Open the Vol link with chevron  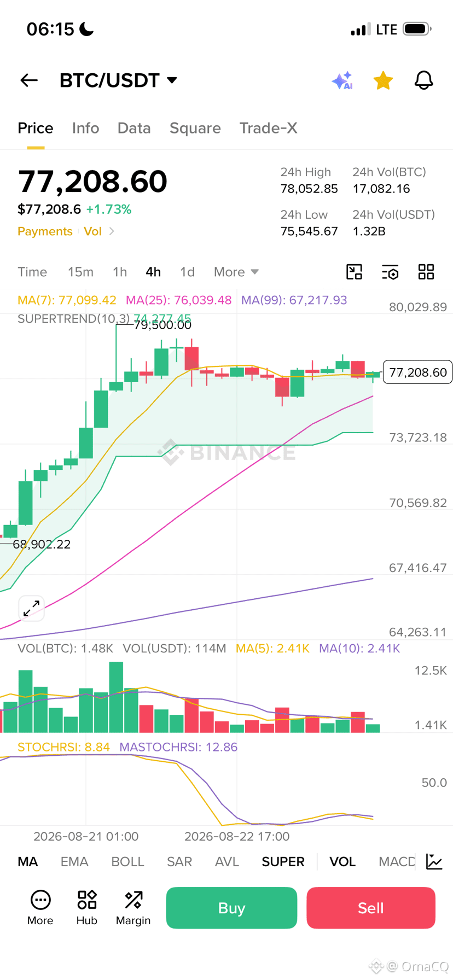point(99,231)
